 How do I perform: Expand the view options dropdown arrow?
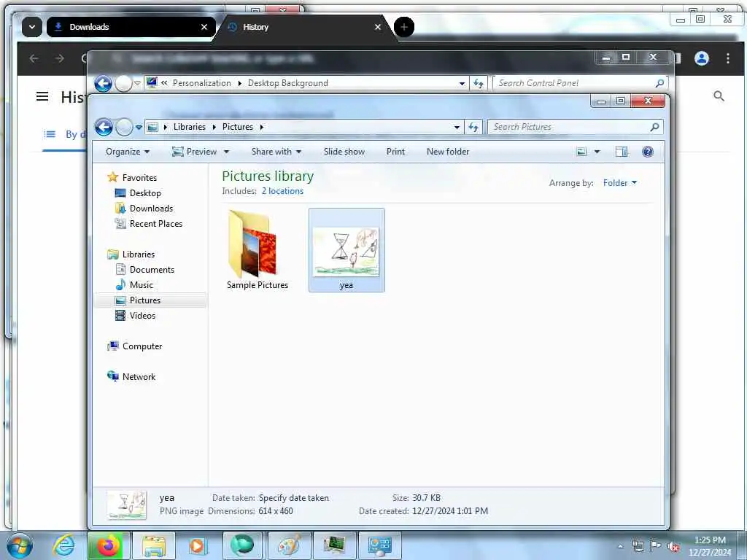pos(597,152)
